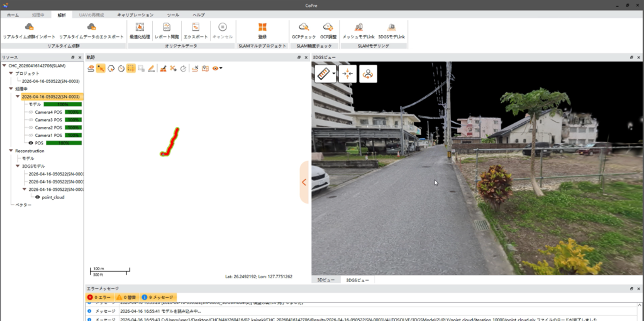644x321 pixels.
Task: Switch to the 3Dビュー tab
Action: coord(326,280)
